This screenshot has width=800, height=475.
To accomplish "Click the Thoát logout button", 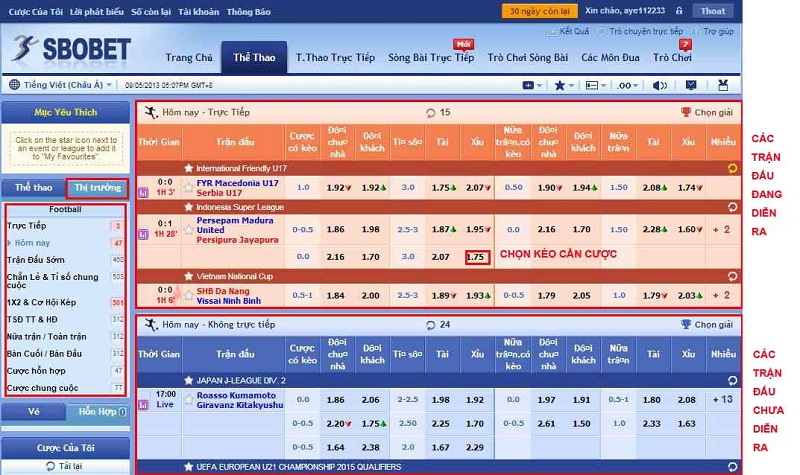I will pyautogui.click(x=713, y=11).
